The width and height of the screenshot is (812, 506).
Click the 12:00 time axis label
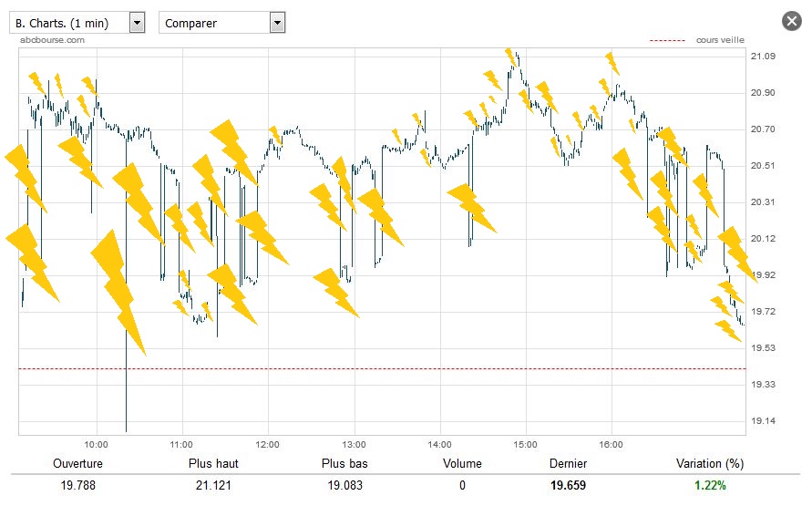267,444
